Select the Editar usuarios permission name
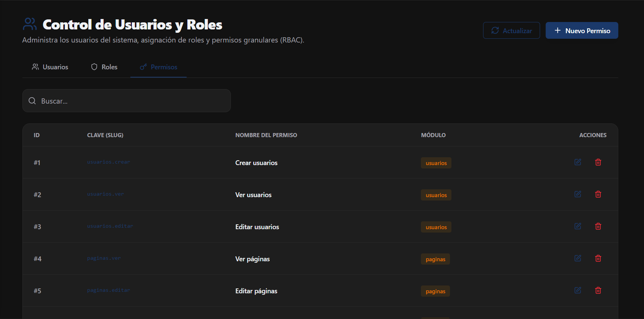Viewport: 644px width, 319px height. (257, 227)
